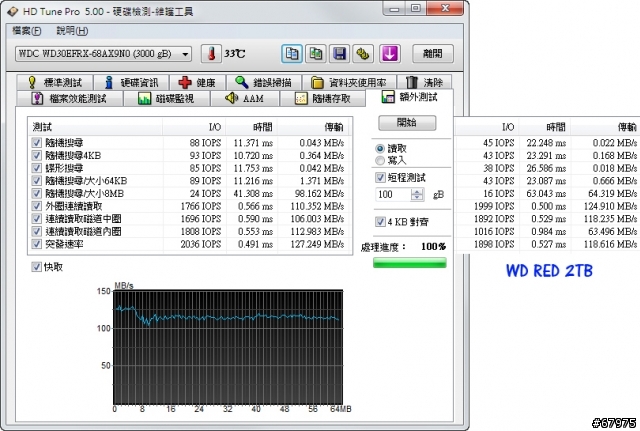Screen dimensions: 640x431
Task: Toggle the 快取 checkbox
Action: (x=36, y=267)
